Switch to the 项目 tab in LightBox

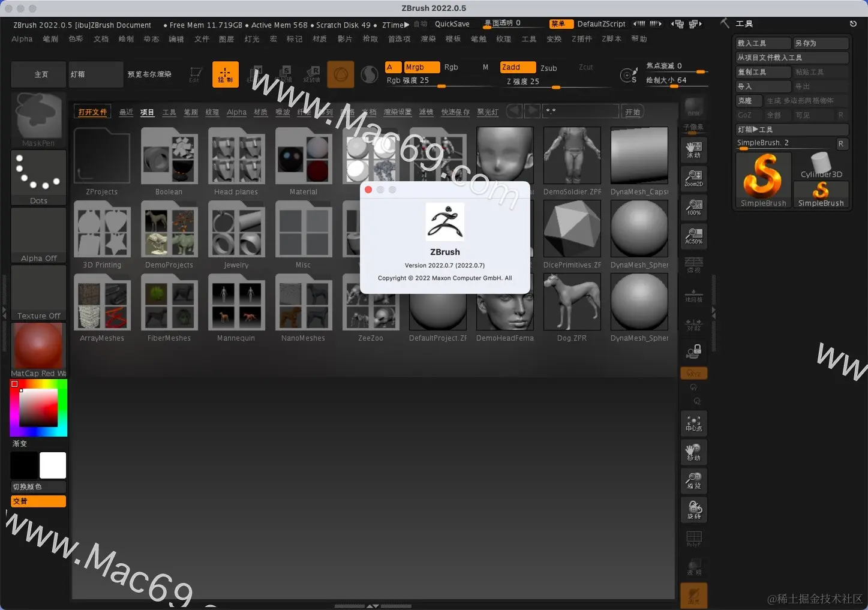pos(148,112)
